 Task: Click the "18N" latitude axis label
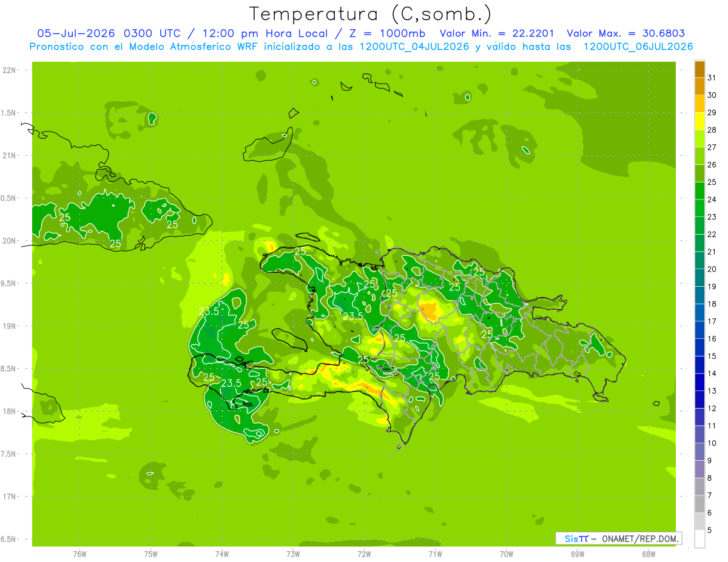tap(10, 411)
